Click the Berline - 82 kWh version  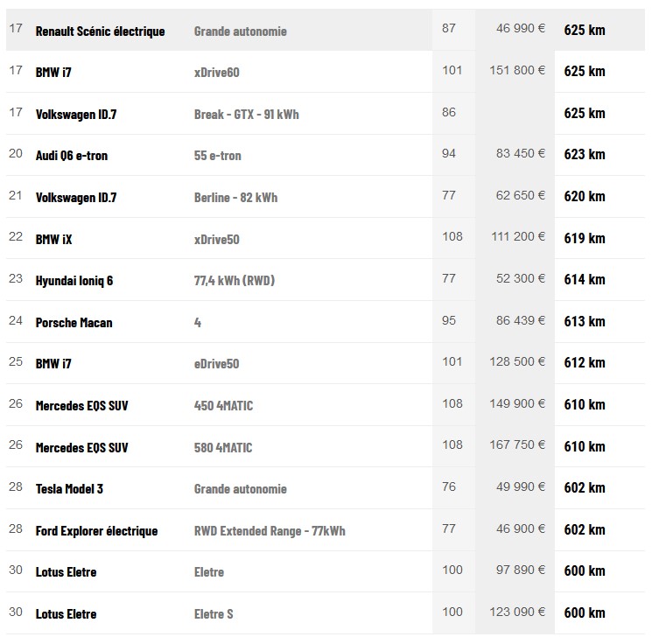click(x=235, y=197)
